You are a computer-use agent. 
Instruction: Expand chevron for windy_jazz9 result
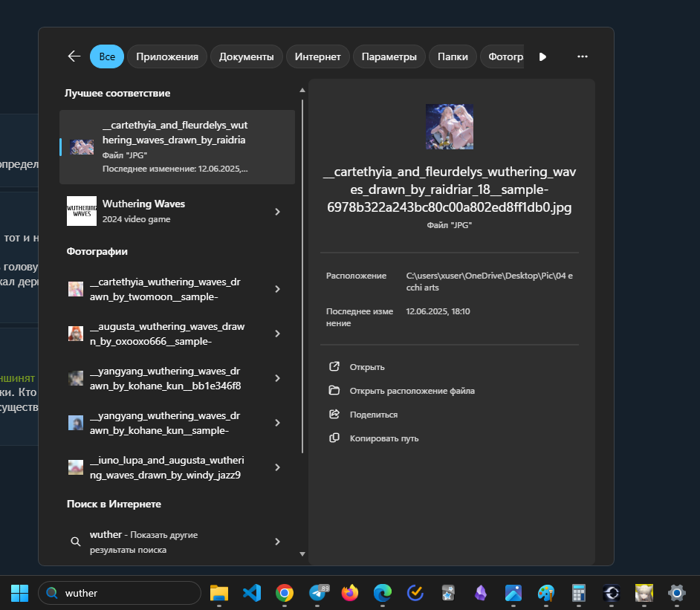tap(277, 467)
